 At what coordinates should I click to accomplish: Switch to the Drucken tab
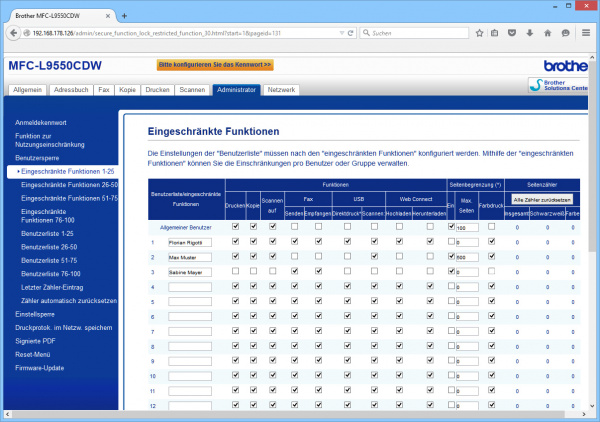pos(157,90)
